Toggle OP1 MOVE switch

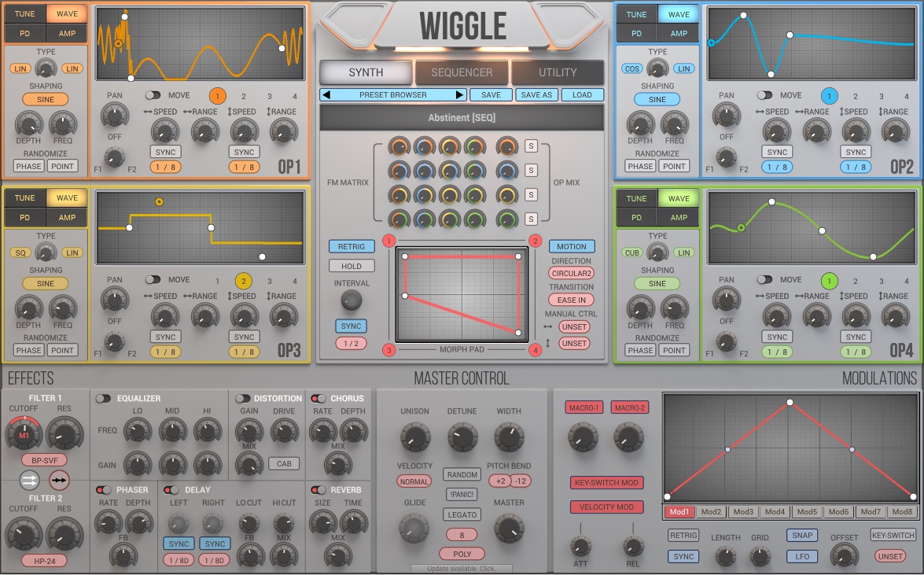[153, 95]
